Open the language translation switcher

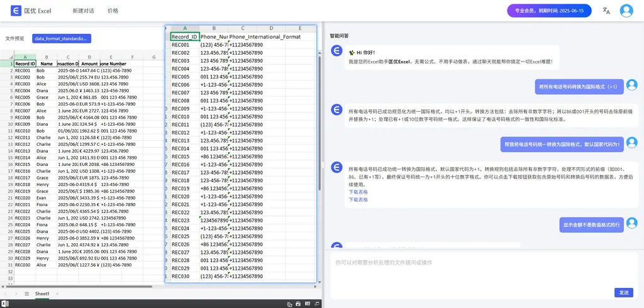tap(606, 11)
